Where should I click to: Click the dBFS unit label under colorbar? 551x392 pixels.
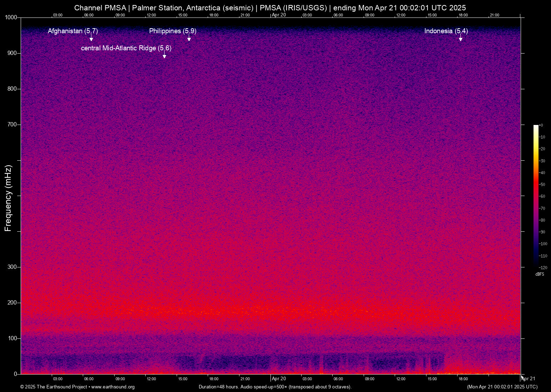(540, 274)
